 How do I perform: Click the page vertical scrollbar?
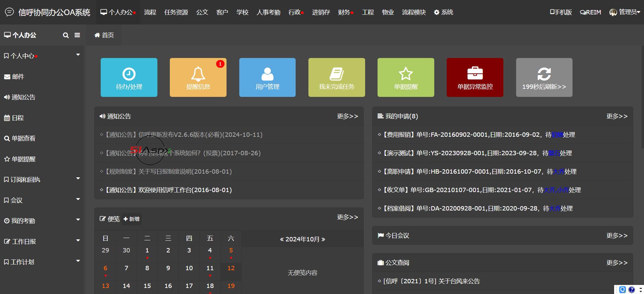(x=642, y=97)
